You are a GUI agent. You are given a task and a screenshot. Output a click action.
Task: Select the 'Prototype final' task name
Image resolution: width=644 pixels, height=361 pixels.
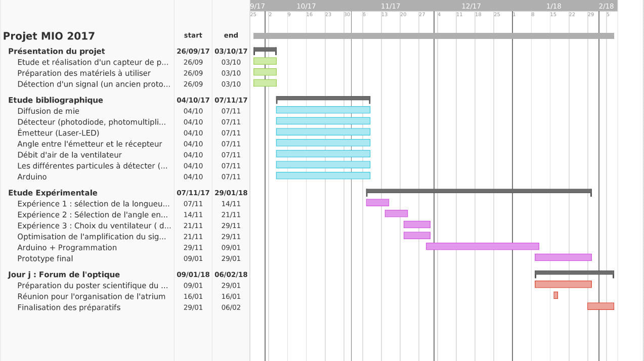pos(45,258)
